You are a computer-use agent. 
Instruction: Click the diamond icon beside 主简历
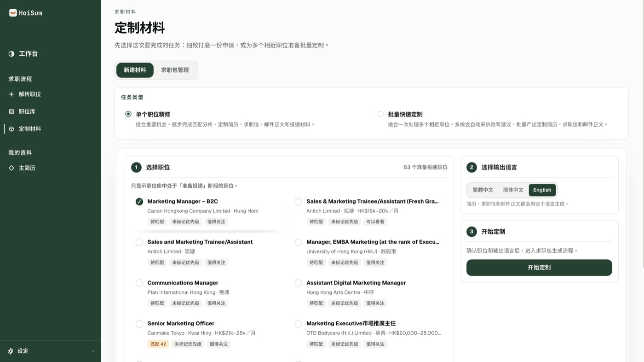pos(11,168)
